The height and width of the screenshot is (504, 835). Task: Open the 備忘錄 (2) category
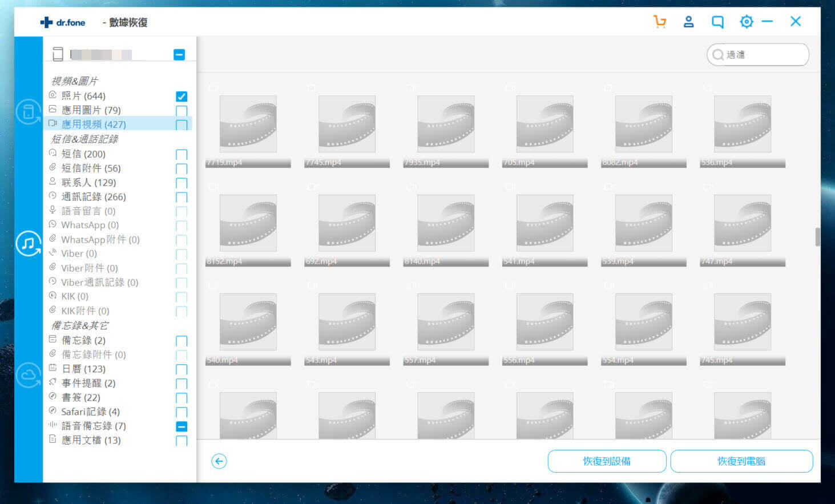pyautogui.click(x=83, y=340)
